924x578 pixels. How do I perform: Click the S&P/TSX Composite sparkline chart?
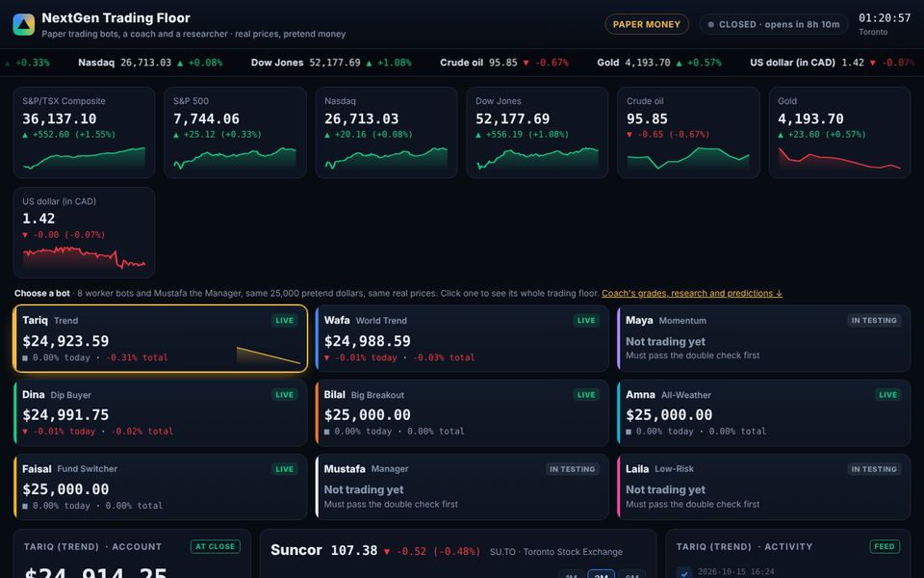click(x=84, y=158)
